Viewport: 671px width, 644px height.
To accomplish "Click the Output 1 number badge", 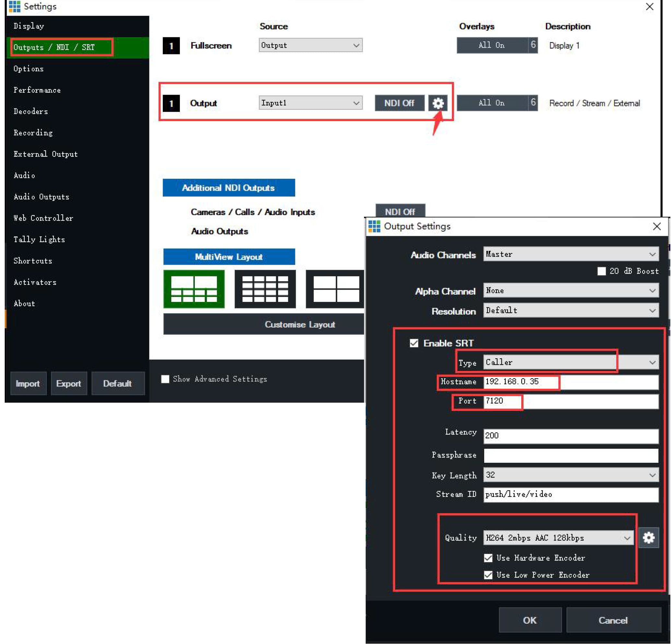I will pyautogui.click(x=171, y=103).
